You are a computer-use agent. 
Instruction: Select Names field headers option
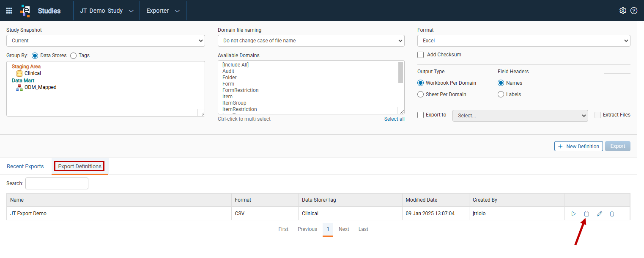click(x=501, y=83)
